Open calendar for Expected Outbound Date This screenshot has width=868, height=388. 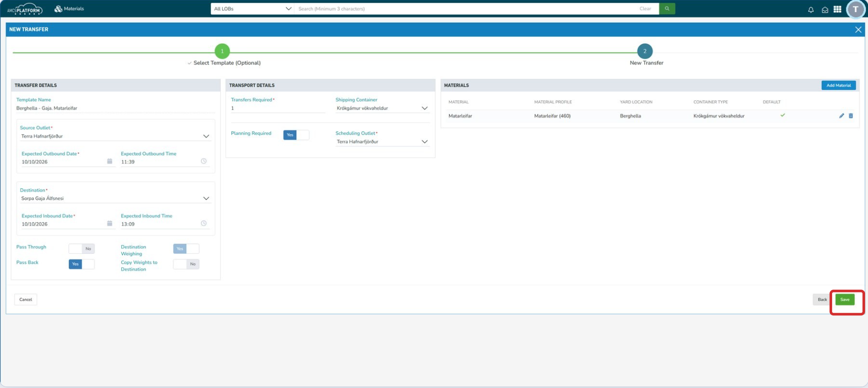(x=110, y=161)
